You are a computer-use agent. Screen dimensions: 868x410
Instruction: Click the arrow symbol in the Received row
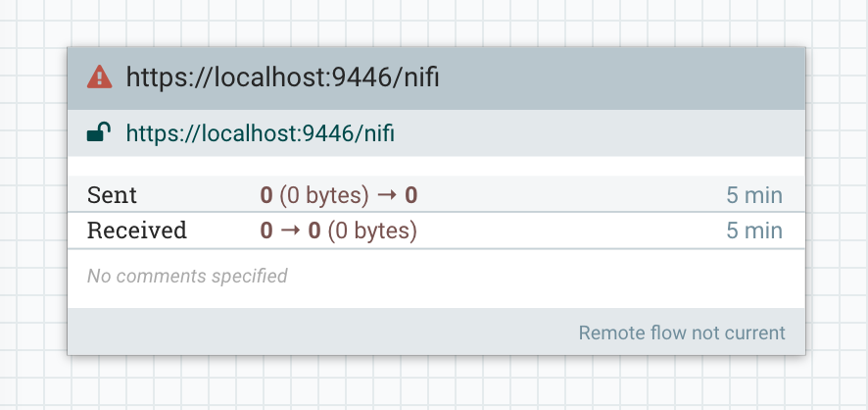click(x=290, y=231)
